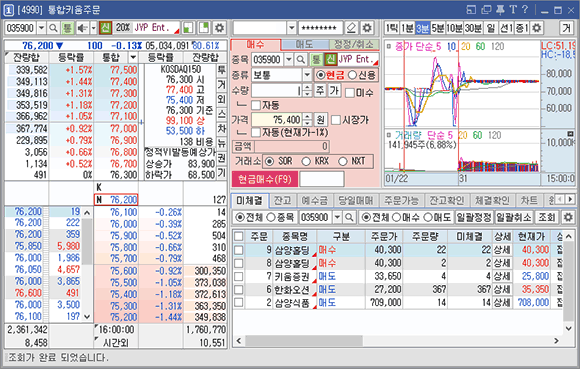
Task: Expand the dropdown arrow beside speaker icon
Action: 94,28
